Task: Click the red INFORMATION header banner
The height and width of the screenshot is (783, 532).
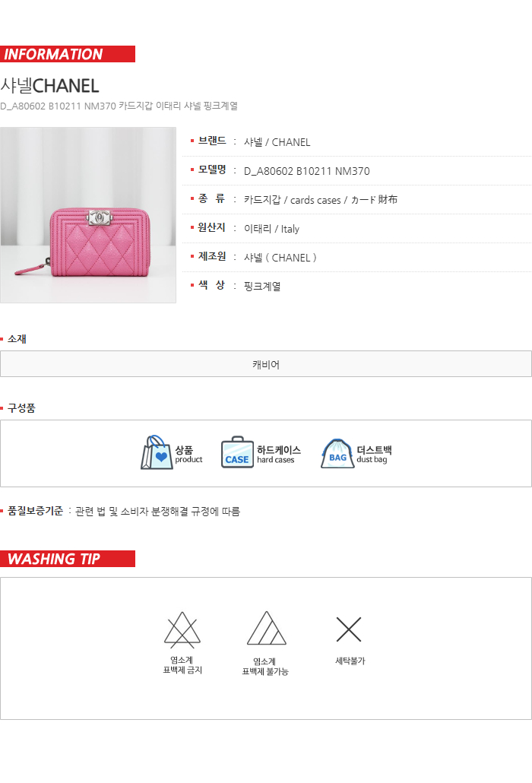Action: [68, 54]
